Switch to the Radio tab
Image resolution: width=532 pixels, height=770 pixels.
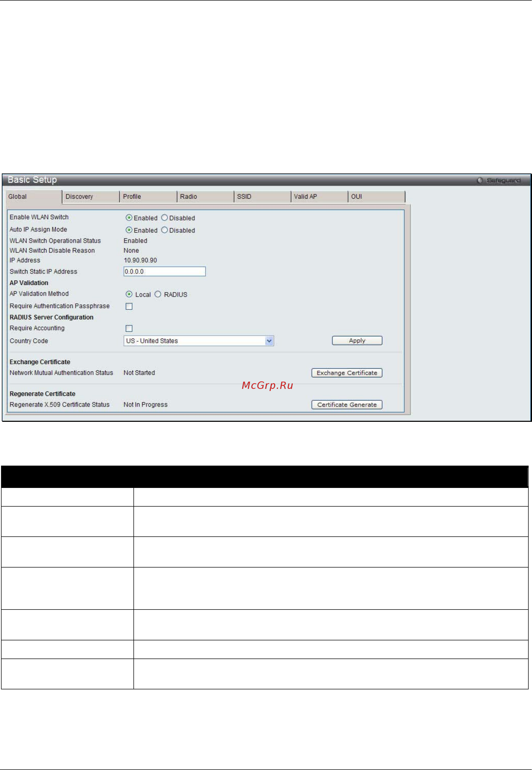tap(205, 197)
